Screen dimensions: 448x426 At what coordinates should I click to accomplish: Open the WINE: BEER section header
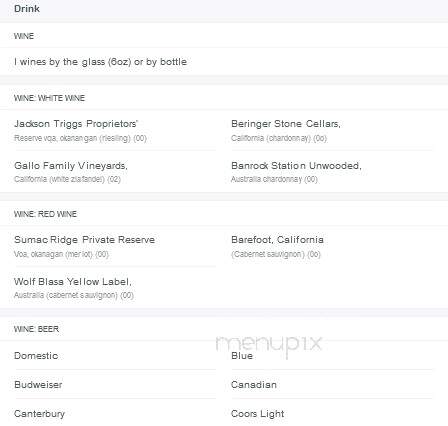point(36,329)
